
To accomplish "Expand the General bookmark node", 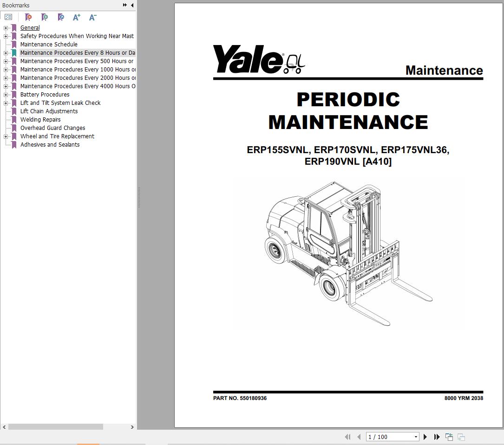I will click(6, 28).
